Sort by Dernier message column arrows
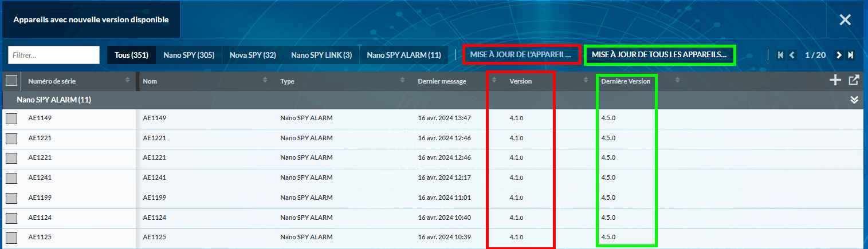868x249 pixels. pyautogui.click(x=494, y=81)
